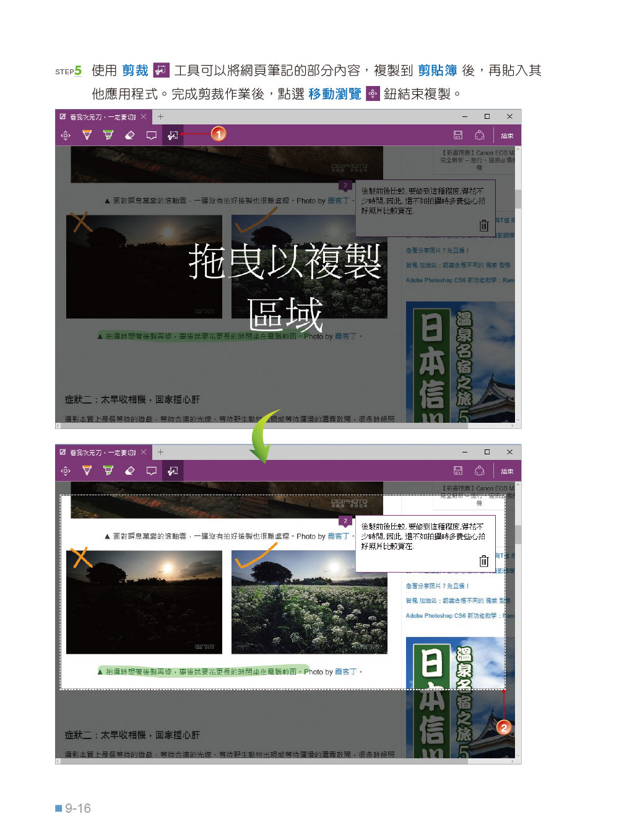Select the Pan tool in lower window

point(66,471)
